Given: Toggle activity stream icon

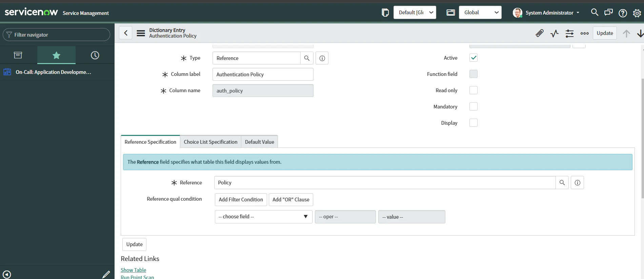Looking at the screenshot, I should [555, 33].
